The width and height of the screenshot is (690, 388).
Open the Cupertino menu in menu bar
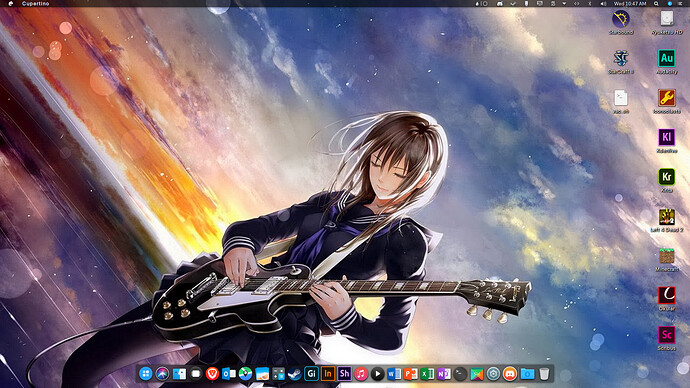tap(36, 4)
